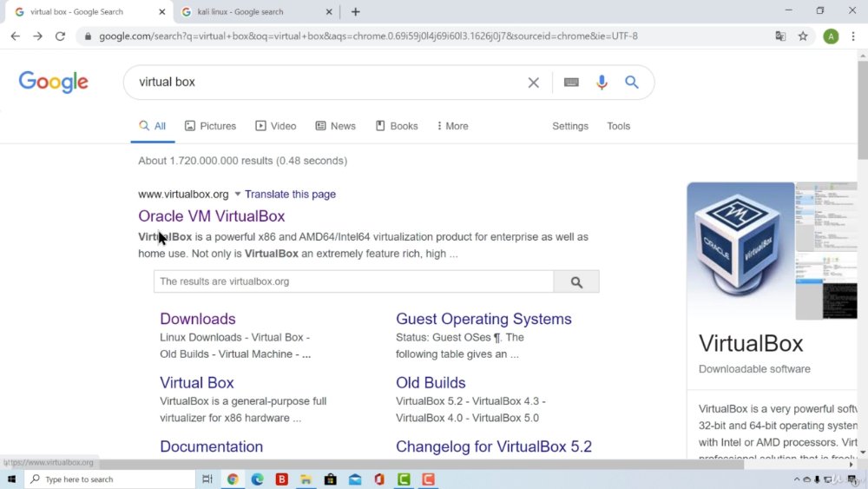This screenshot has height=489, width=868.
Task: Close the 'kali linux - Google search' tab
Action: (x=329, y=11)
